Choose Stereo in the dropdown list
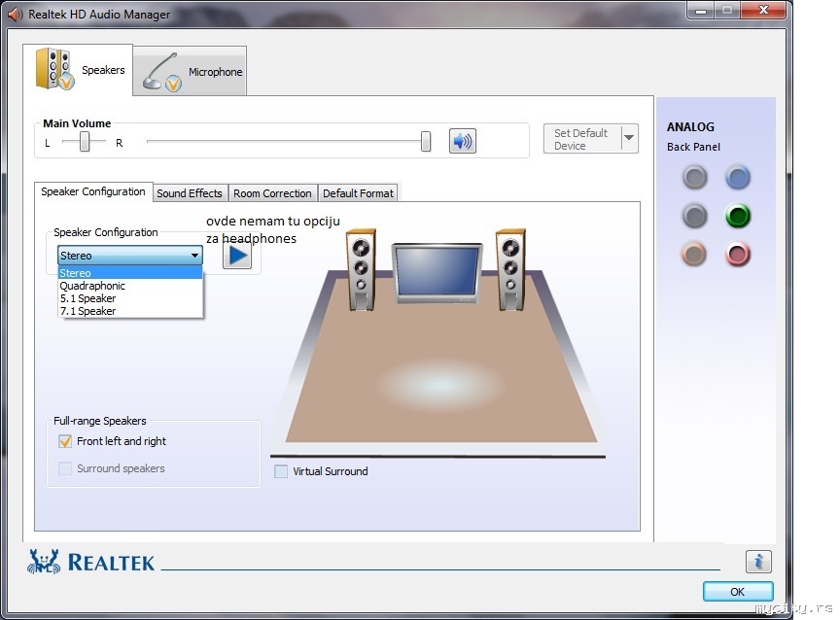840x620 pixels. click(x=130, y=272)
